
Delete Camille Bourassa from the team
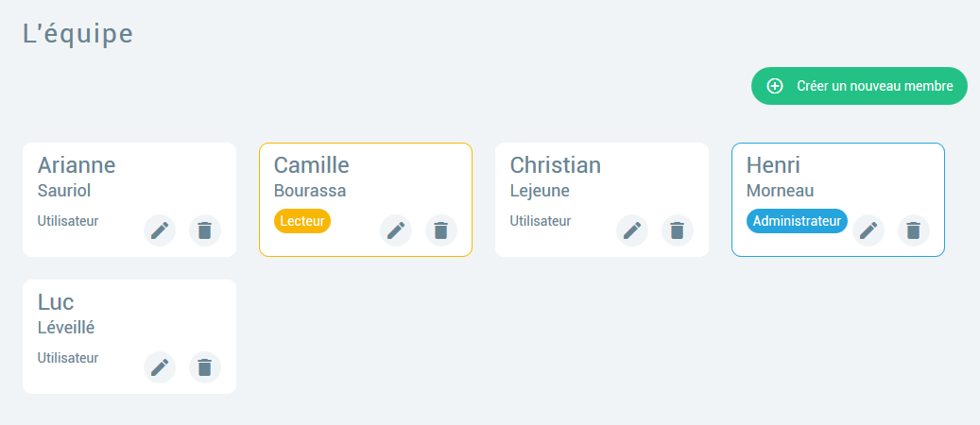coord(441,230)
